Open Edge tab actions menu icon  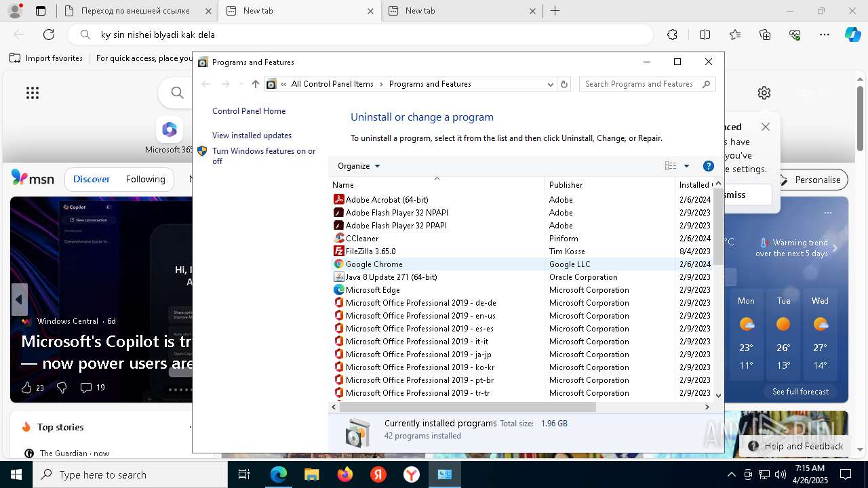(x=41, y=11)
